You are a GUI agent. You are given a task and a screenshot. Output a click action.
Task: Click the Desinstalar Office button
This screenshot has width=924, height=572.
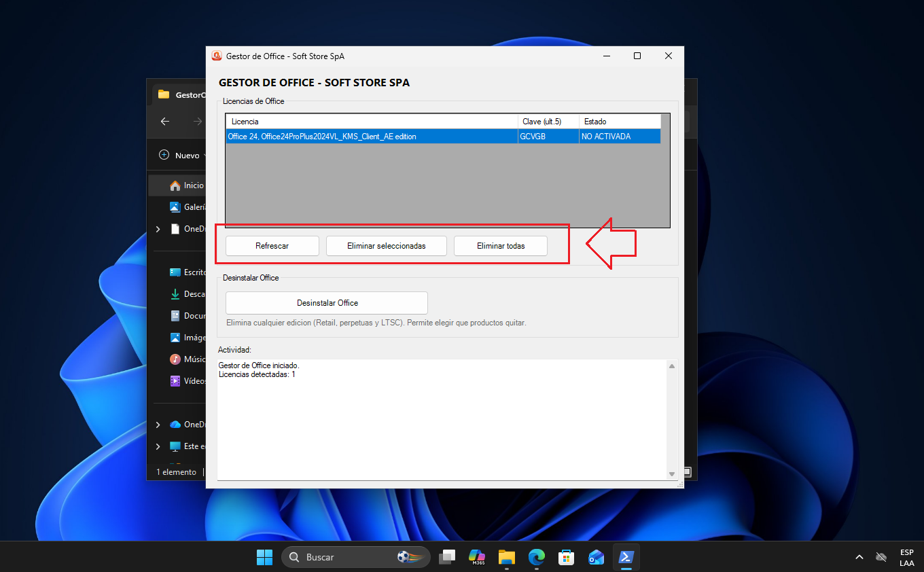pos(327,303)
